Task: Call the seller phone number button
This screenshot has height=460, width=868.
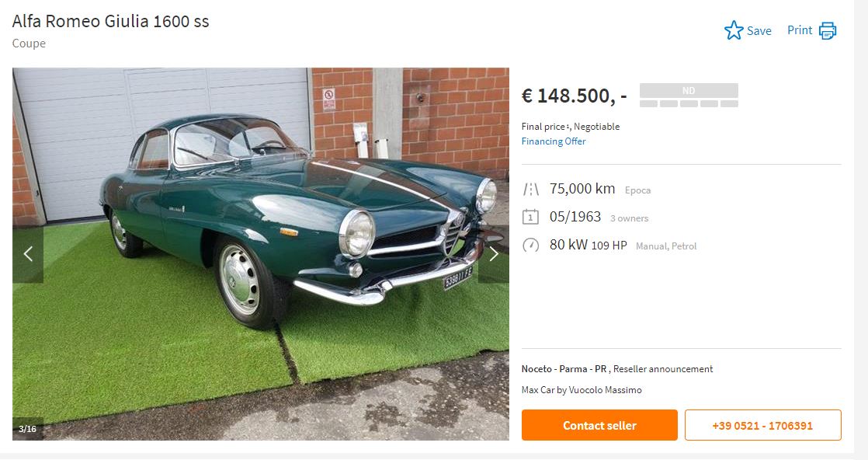Action: pyautogui.click(x=763, y=425)
